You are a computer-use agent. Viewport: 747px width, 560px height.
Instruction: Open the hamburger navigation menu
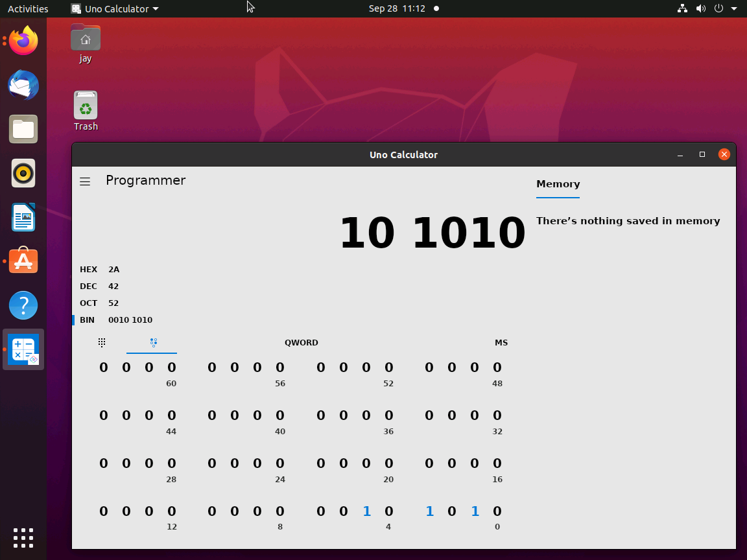tap(85, 181)
